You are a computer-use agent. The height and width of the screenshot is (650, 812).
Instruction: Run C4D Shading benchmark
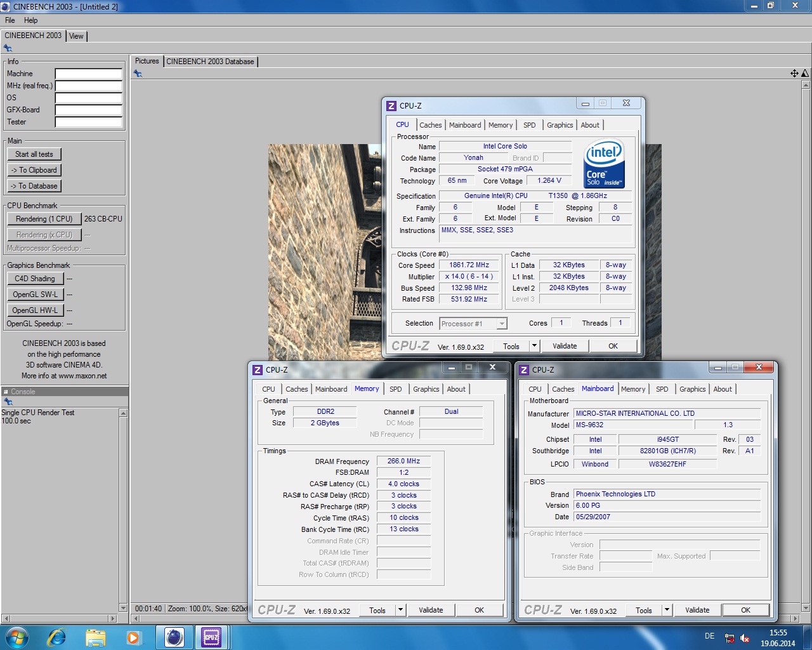click(x=35, y=279)
